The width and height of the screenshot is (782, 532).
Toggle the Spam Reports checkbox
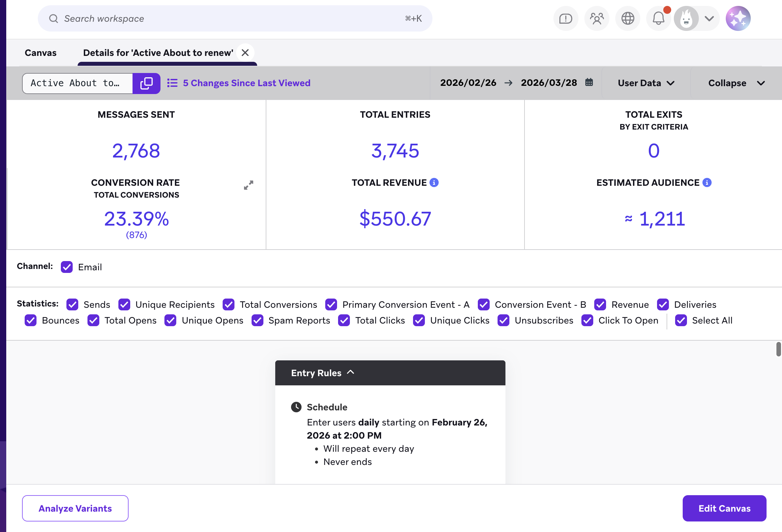pos(257,320)
